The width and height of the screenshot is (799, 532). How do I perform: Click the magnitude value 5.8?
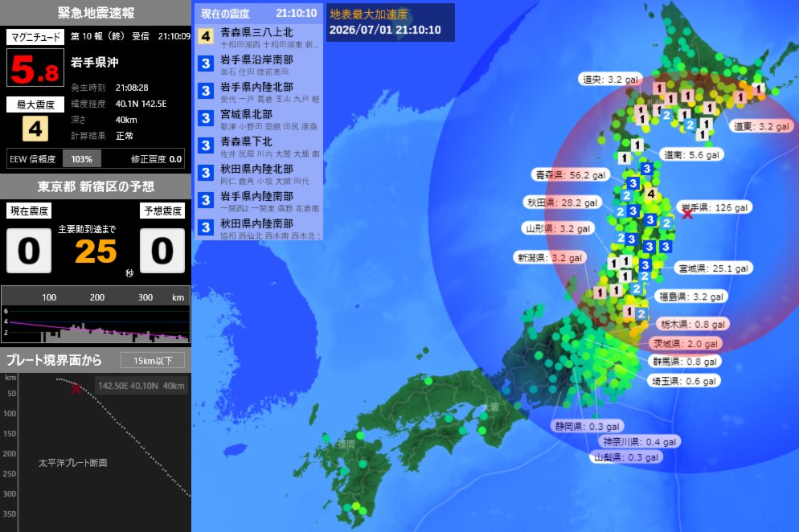35,68
